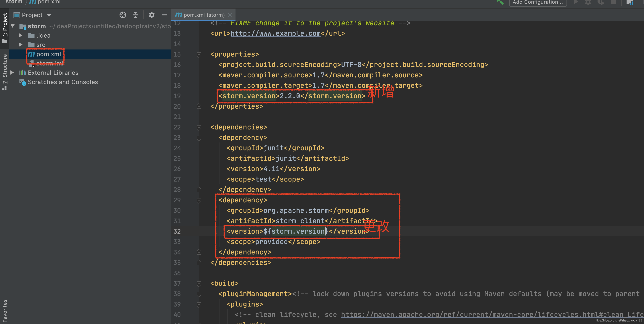This screenshot has height=324, width=644.
Task: Fold the junit dependency block at line 23
Action: pos(199,138)
